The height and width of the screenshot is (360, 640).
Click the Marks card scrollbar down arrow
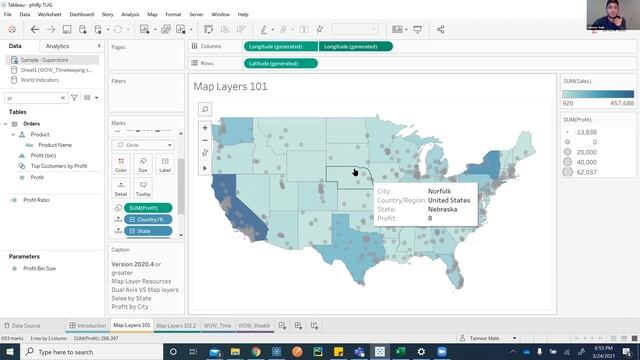[x=181, y=236]
